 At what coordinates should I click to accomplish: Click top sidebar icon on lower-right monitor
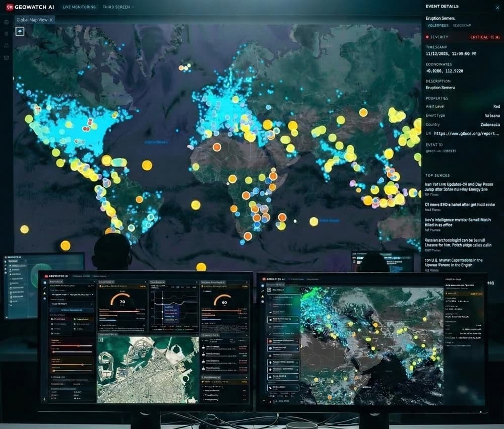[x=263, y=285]
